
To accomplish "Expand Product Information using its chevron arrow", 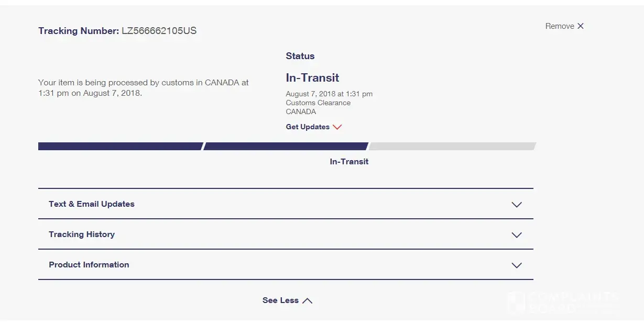I will coord(517,265).
